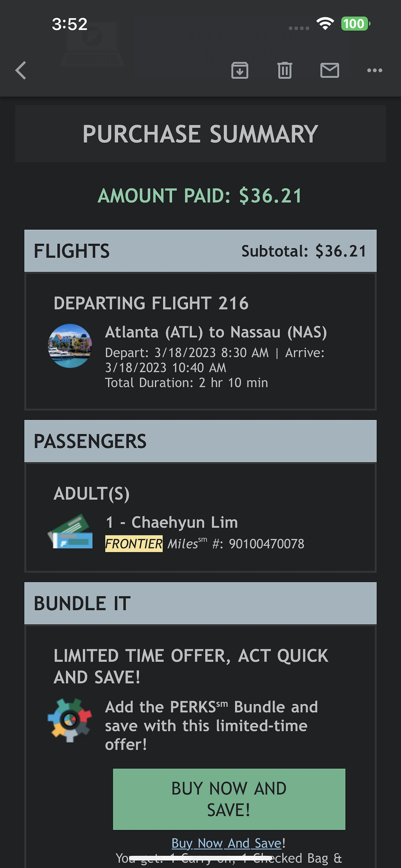Tap the 3:52 clock in status bar
This screenshot has height=868, width=401.
(x=70, y=24)
